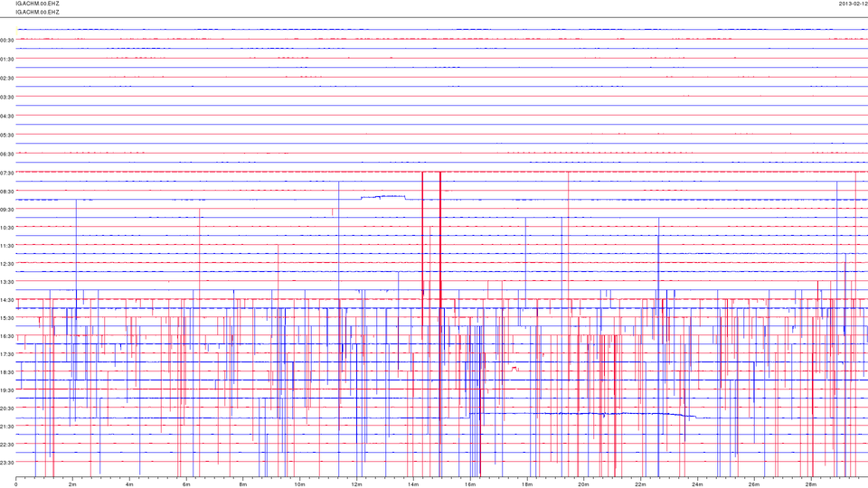Click the 10:30 time label
This screenshot has width=868, height=488.
pos(7,228)
